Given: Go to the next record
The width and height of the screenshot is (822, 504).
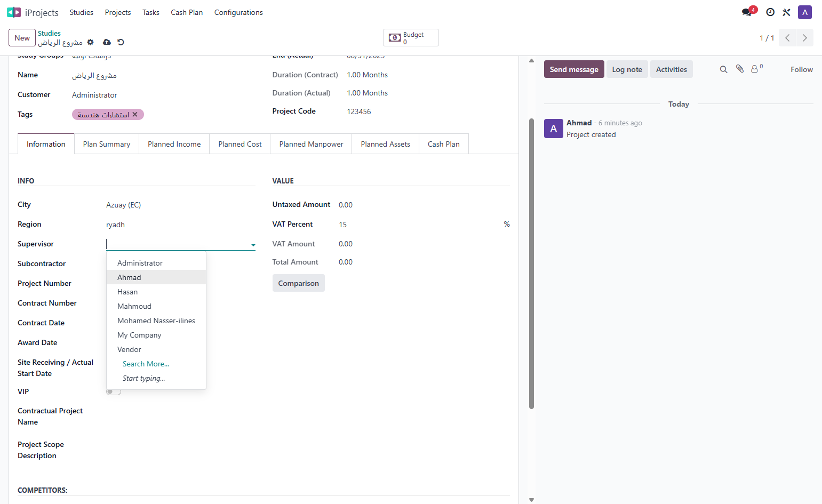Looking at the screenshot, I should pyautogui.click(x=805, y=38).
